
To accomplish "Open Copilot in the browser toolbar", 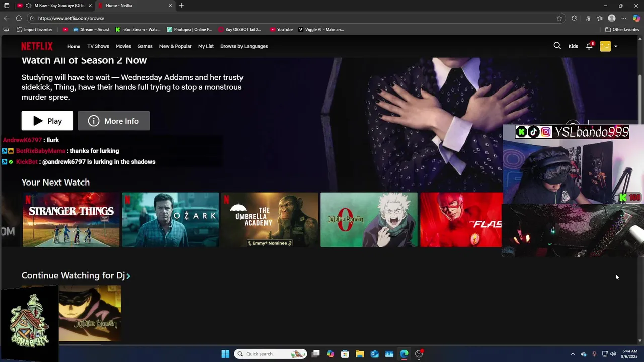I will (x=636, y=18).
